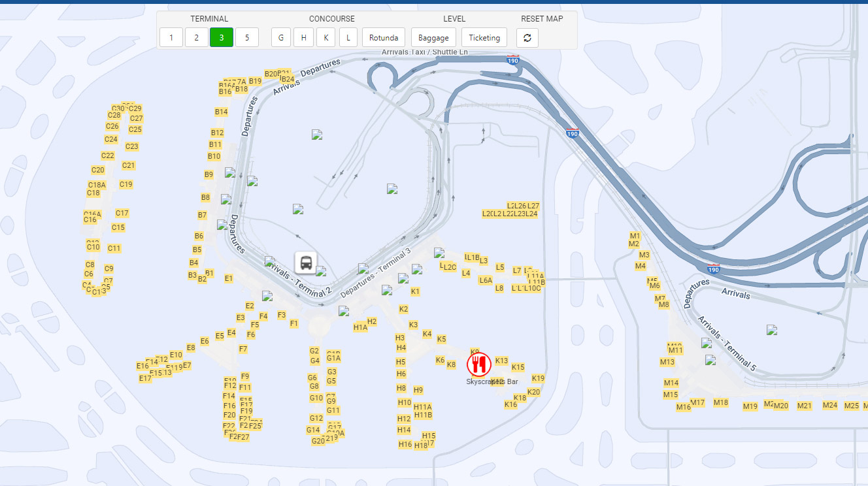Image resolution: width=868 pixels, height=486 pixels.
Task: Click the reset map refresh icon
Action: tap(527, 38)
